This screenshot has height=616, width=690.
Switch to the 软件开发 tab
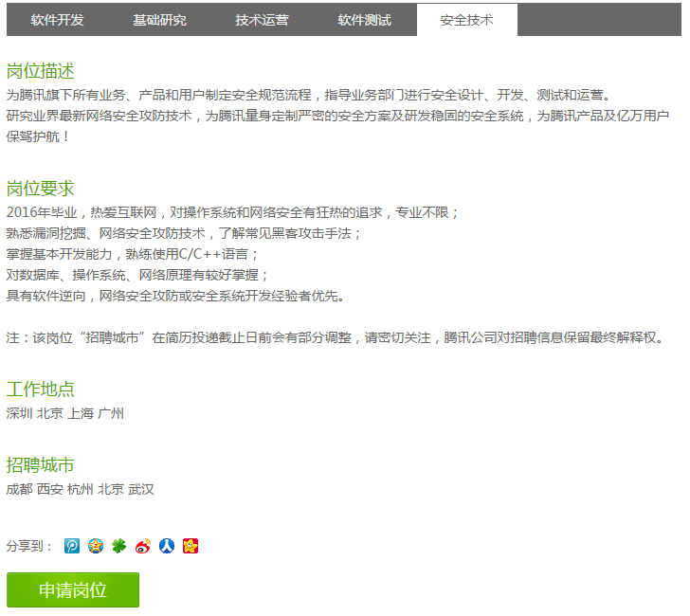(x=57, y=20)
